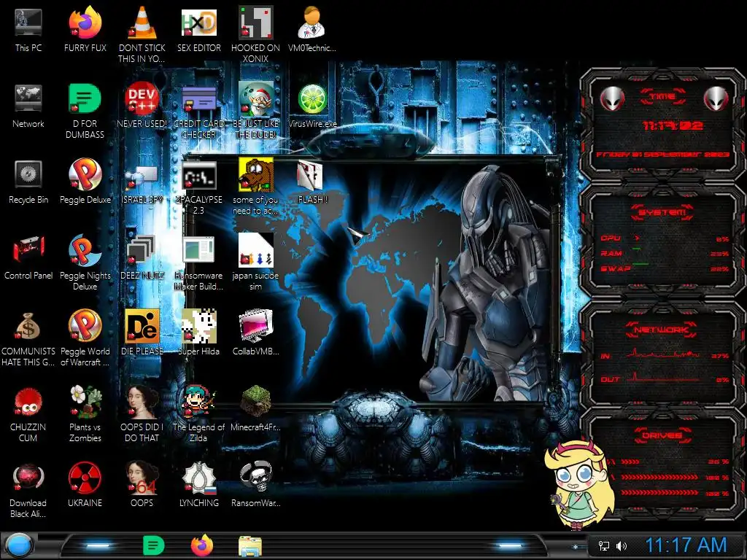Select the Download Black Ali... icon

(x=28, y=489)
